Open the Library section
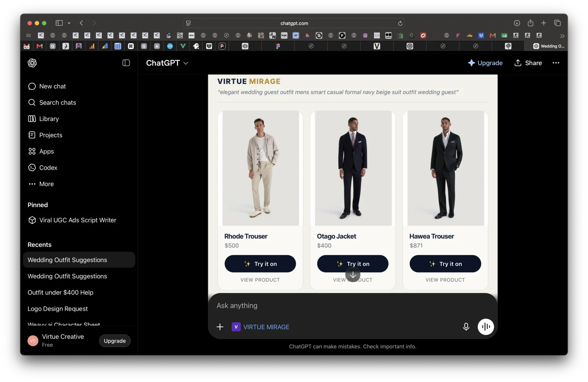 tap(79, 119)
